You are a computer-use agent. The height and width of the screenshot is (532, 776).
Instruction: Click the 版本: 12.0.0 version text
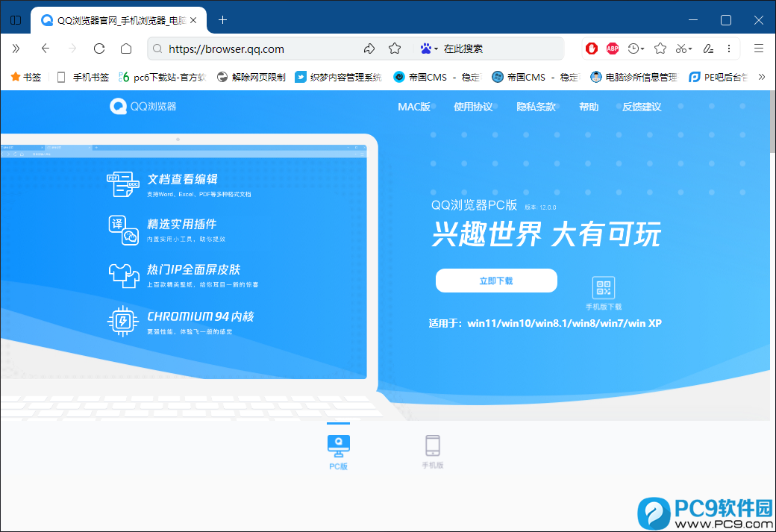click(x=540, y=207)
